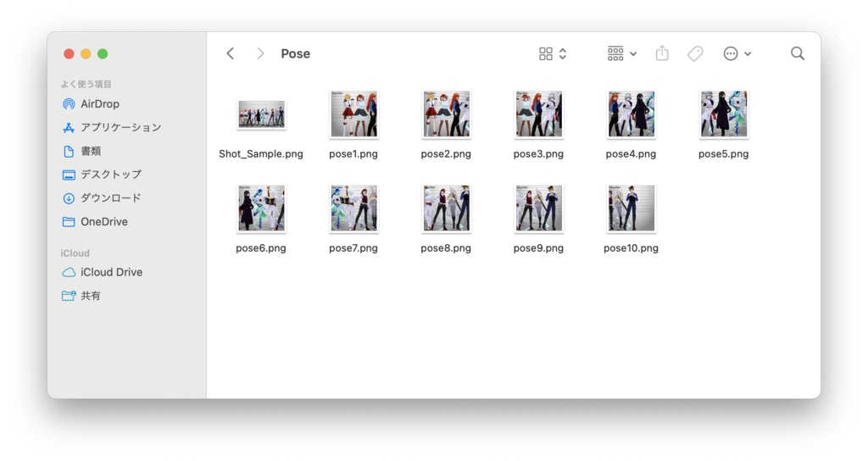The image size is (868, 461).
Task: Minimize the window with yellow button
Action: tap(86, 53)
